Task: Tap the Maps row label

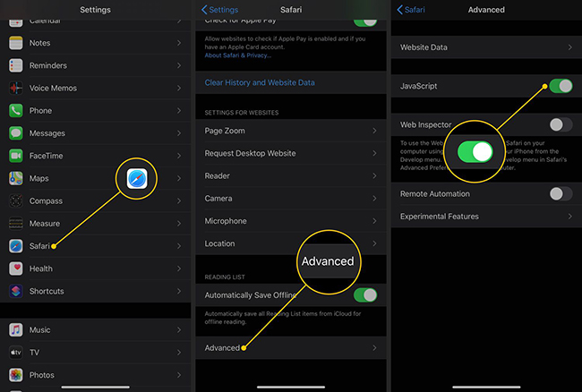Action: [39, 178]
